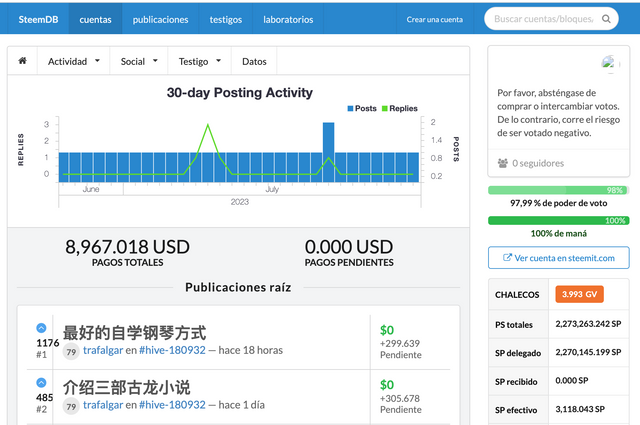
Task: Open the Datos tab
Action: (x=254, y=61)
